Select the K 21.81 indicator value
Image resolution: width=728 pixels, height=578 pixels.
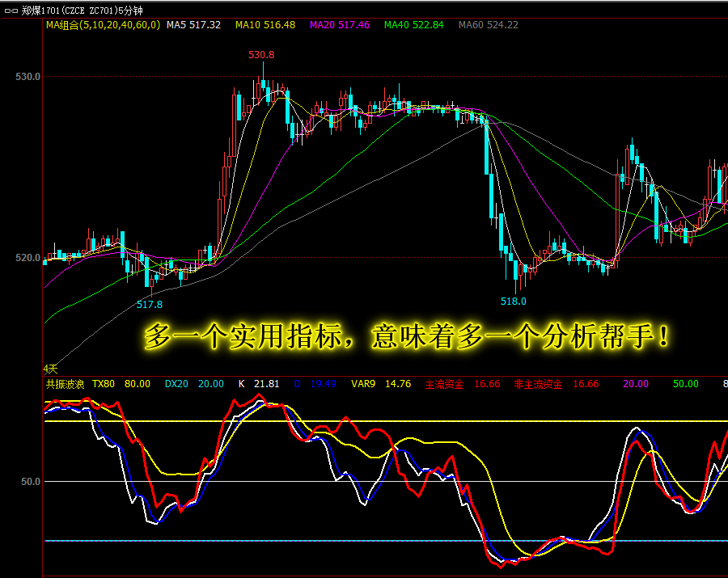pyautogui.click(x=259, y=384)
